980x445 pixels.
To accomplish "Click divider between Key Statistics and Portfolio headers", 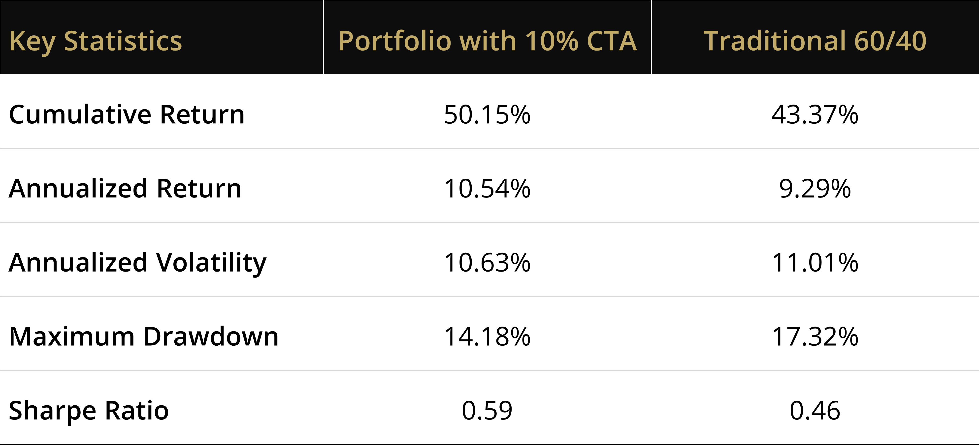I will click(x=323, y=37).
